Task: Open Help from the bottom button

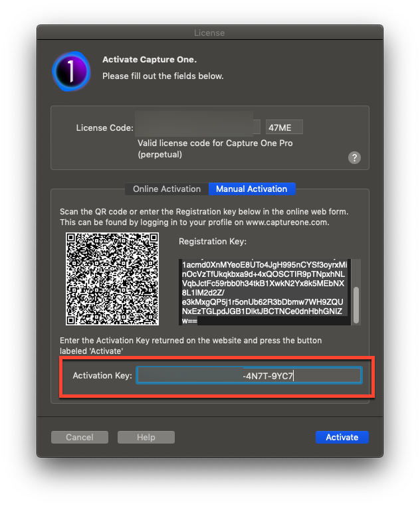Action: point(146,437)
